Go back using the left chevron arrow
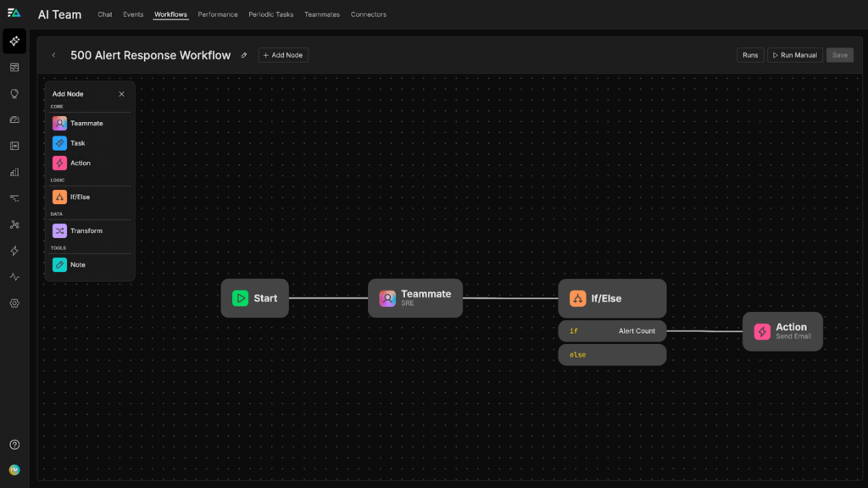 click(54, 55)
